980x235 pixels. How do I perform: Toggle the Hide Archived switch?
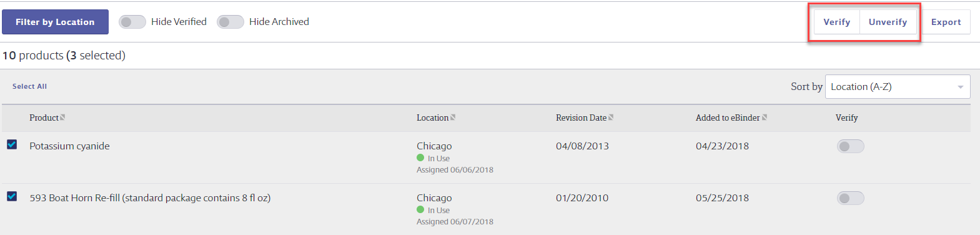[230, 22]
